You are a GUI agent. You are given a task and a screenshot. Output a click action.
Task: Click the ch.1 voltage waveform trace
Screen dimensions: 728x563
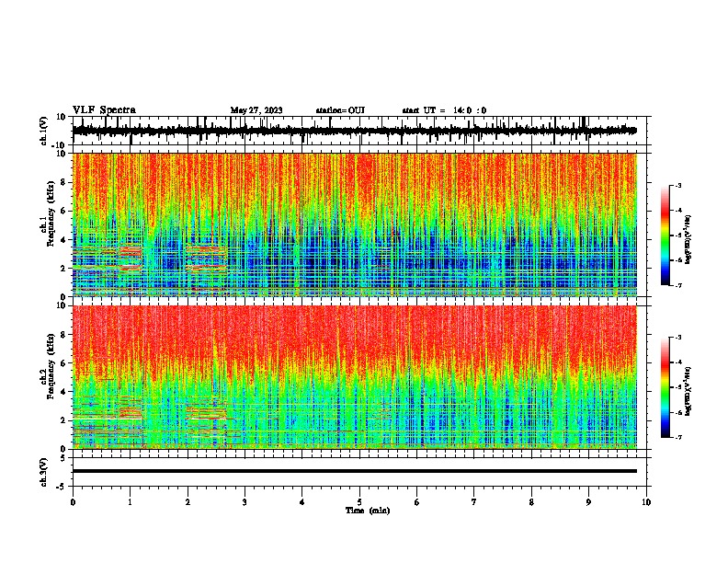(354, 131)
